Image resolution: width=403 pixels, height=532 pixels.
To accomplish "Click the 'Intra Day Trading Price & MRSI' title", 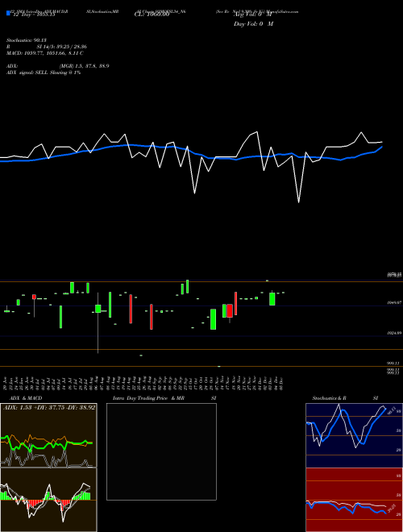I will (164, 398).
